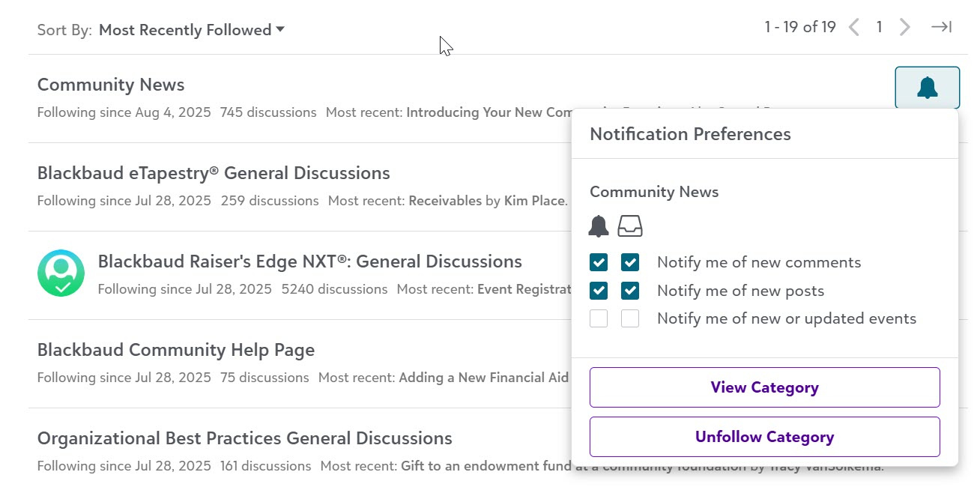Open Blackbaud eTapestry General Discussions
The height and width of the screenshot is (487, 980).
click(214, 172)
